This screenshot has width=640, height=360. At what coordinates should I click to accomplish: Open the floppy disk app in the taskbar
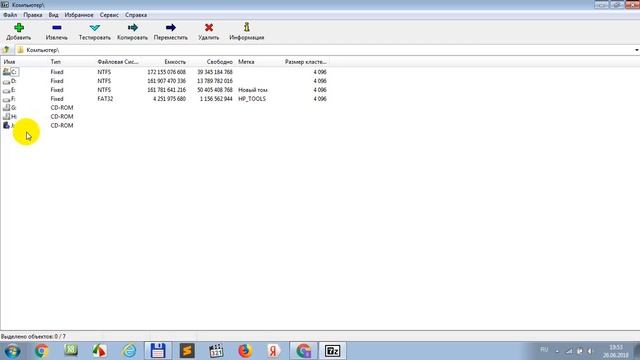pos(158,351)
